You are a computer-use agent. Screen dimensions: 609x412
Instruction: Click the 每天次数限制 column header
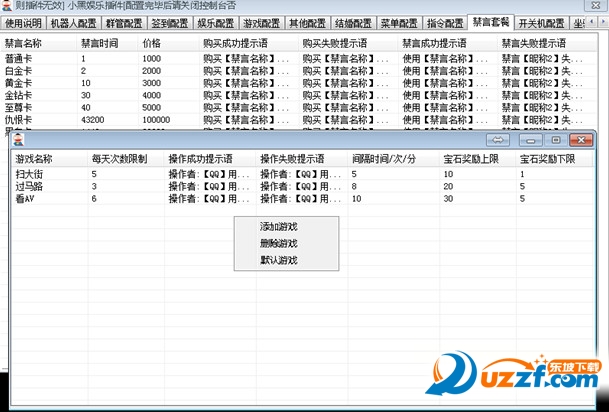pyautogui.click(x=118, y=159)
